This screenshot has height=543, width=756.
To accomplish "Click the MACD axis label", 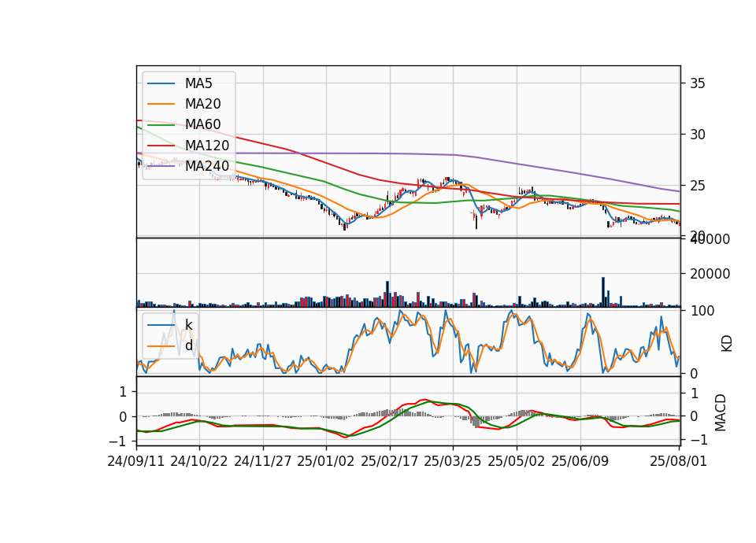I will 721,412.
